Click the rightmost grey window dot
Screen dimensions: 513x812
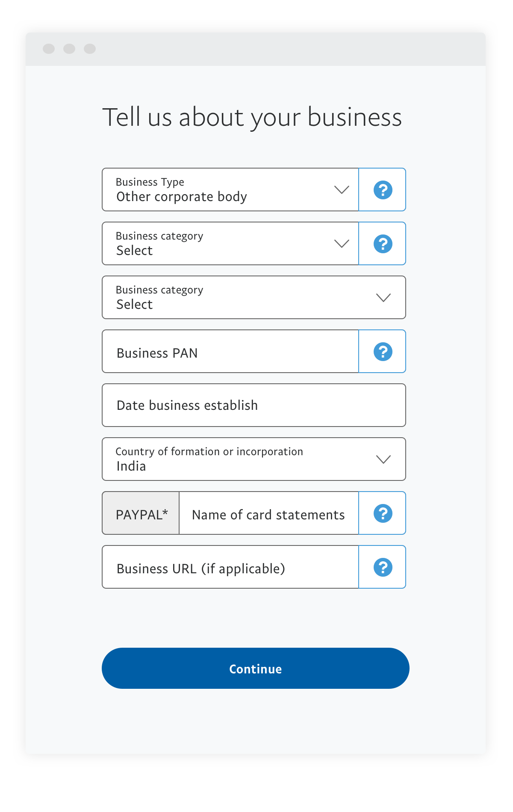pos(90,49)
